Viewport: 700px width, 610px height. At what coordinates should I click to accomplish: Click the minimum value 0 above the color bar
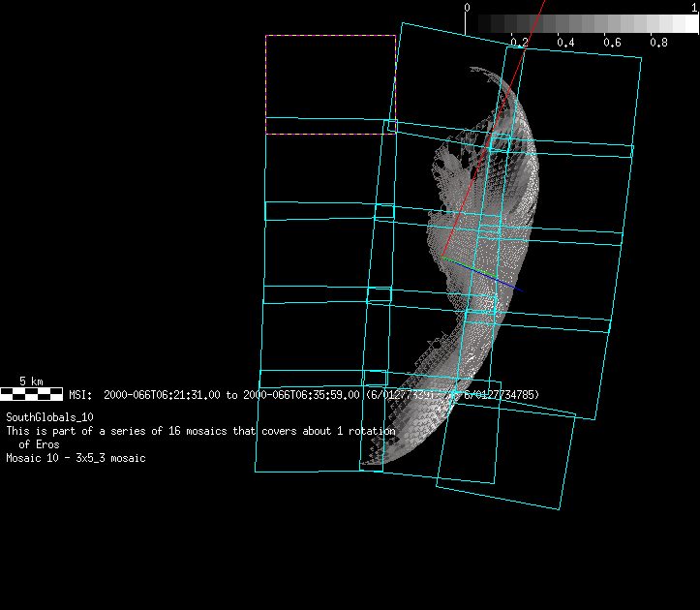click(x=468, y=7)
